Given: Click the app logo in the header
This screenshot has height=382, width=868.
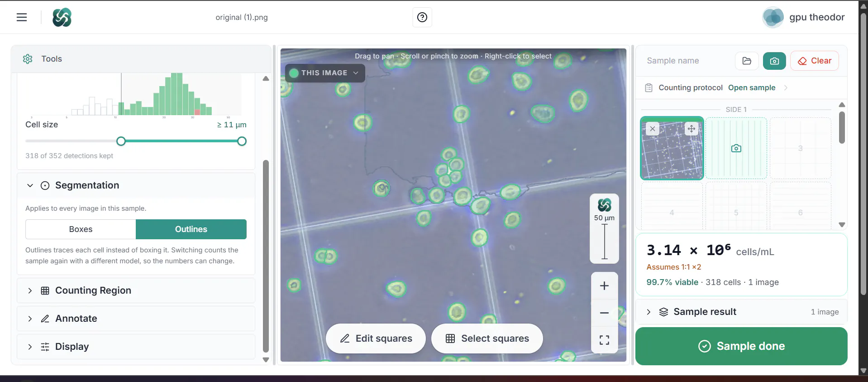Looking at the screenshot, I should click(x=62, y=17).
